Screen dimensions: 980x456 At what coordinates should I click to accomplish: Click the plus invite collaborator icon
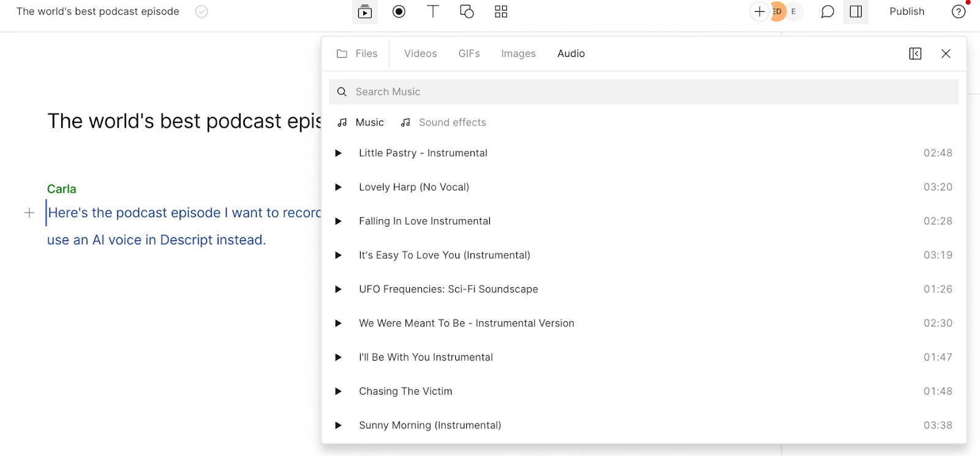(x=759, y=12)
